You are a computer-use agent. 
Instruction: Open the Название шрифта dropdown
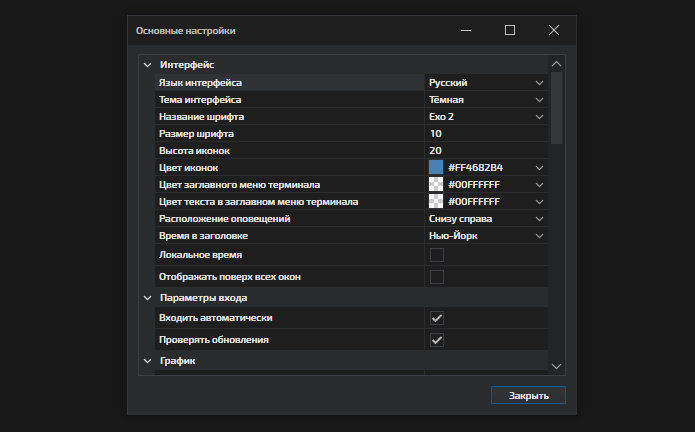[538, 117]
